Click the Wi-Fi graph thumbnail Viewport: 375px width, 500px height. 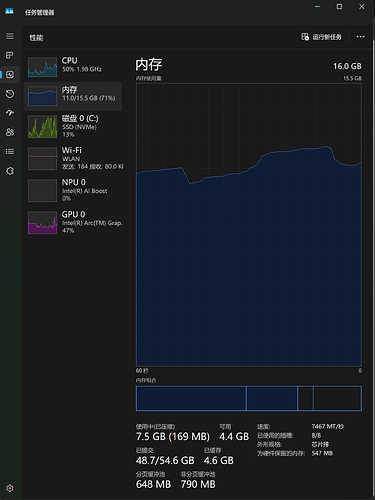click(x=42, y=159)
